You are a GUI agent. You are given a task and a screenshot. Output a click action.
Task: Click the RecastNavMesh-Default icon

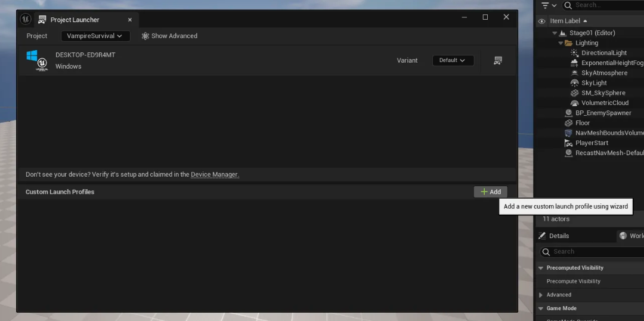pos(568,153)
